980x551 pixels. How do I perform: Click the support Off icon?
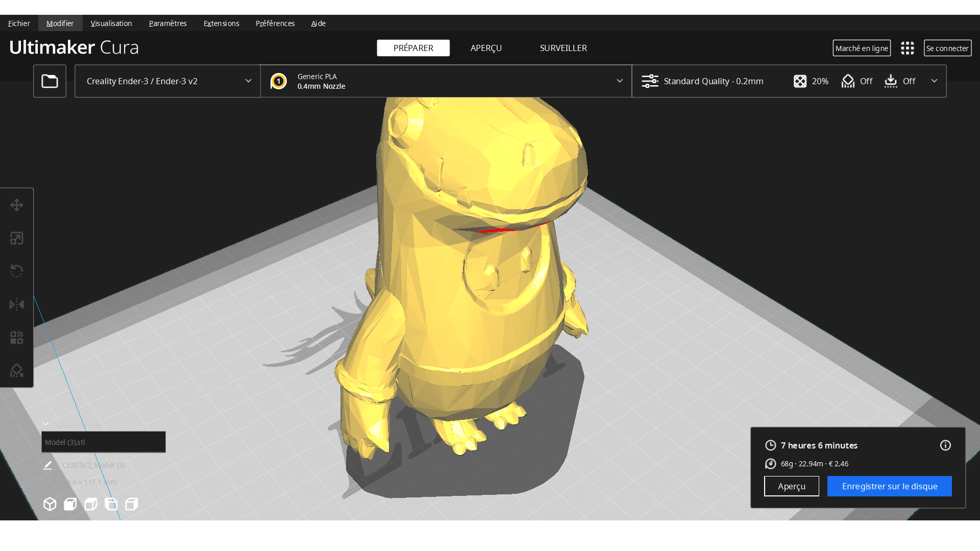(x=848, y=81)
